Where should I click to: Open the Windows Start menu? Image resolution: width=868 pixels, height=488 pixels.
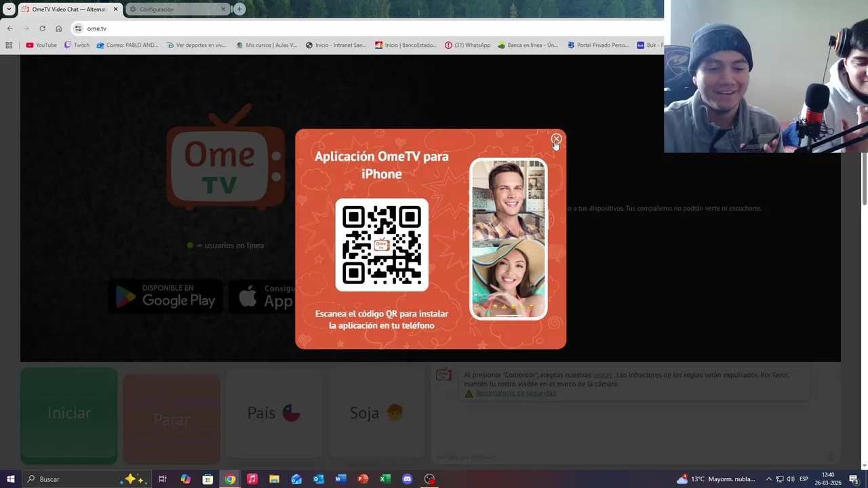click(10, 479)
